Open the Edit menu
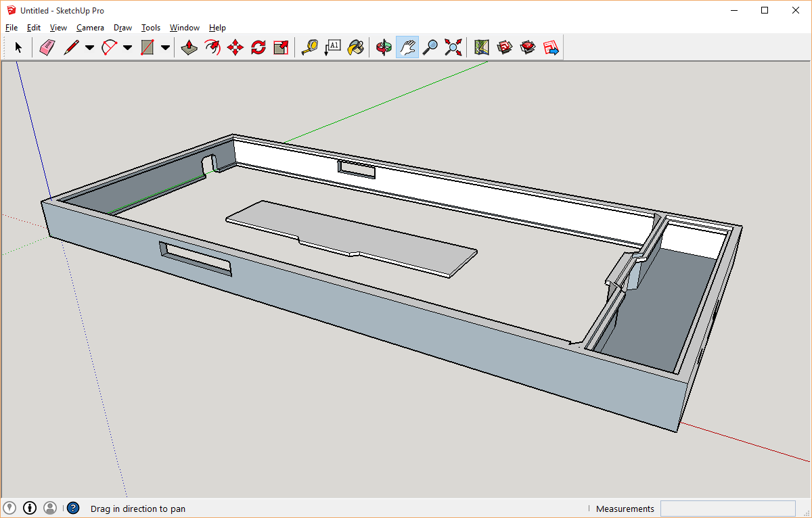 [x=34, y=28]
